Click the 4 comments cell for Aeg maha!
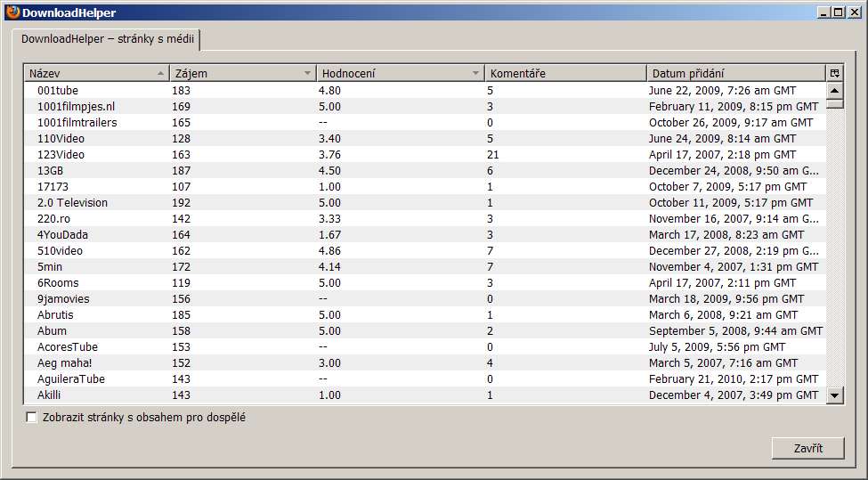Viewport: 868px width, 480px height. click(x=490, y=363)
